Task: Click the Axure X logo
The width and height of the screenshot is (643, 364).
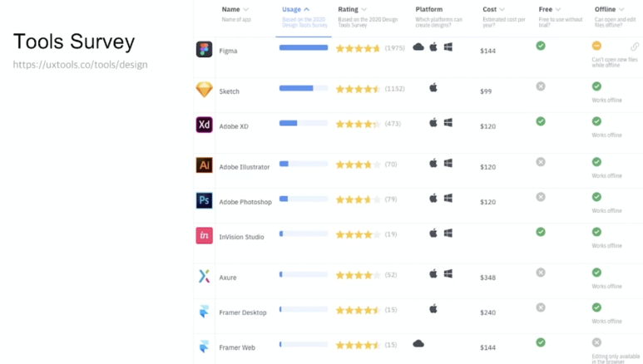Action: point(204,276)
